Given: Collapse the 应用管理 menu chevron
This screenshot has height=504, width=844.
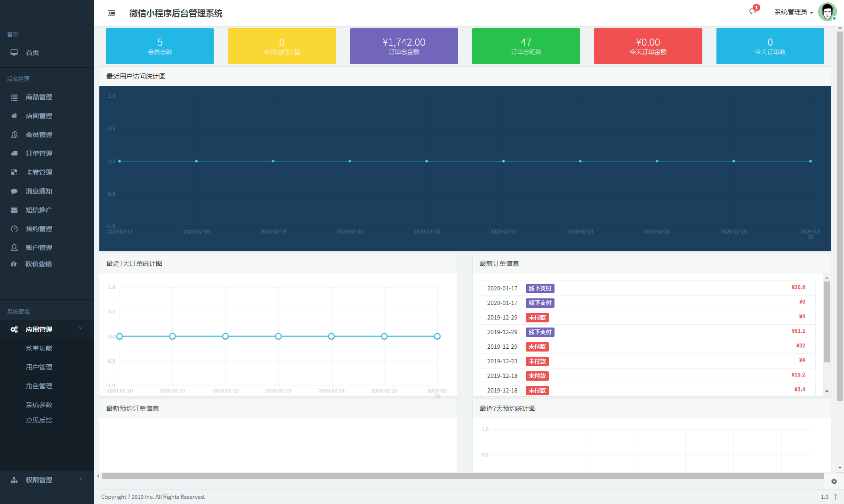Looking at the screenshot, I should click(x=80, y=328).
